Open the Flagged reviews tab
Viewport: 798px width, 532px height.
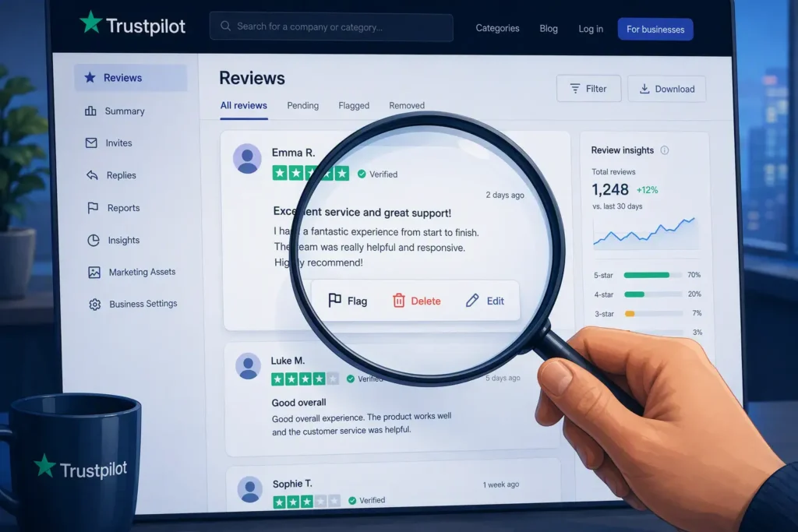[x=354, y=105]
